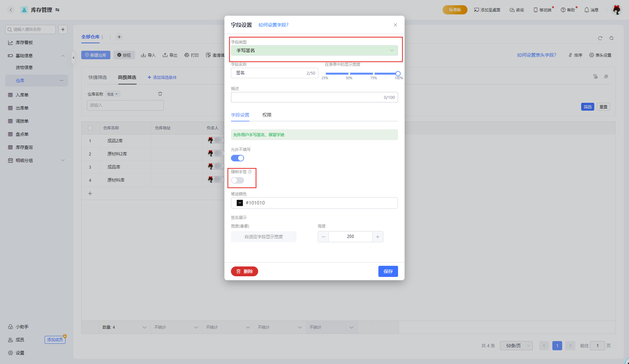Click the 添加至桌面 icon in the top bar
This screenshot has height=364, width=629.
(x=476, y=10)
